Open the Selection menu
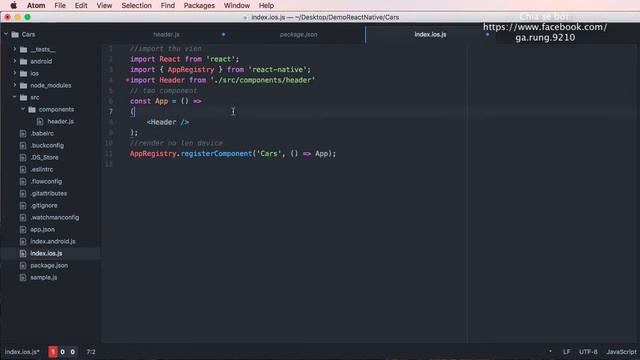This screenshot has height=360, width=640. click(136, 5)
